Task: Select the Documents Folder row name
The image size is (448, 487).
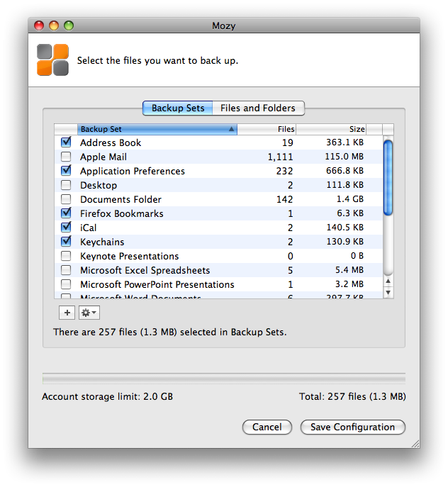Action: (121, 199)
